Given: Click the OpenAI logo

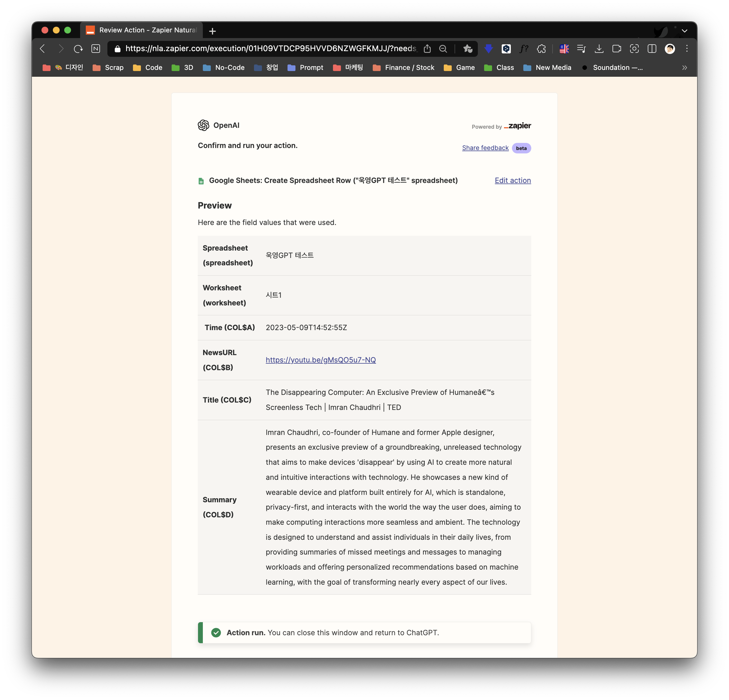Looking at the screenshot, I should pos(203,125).
